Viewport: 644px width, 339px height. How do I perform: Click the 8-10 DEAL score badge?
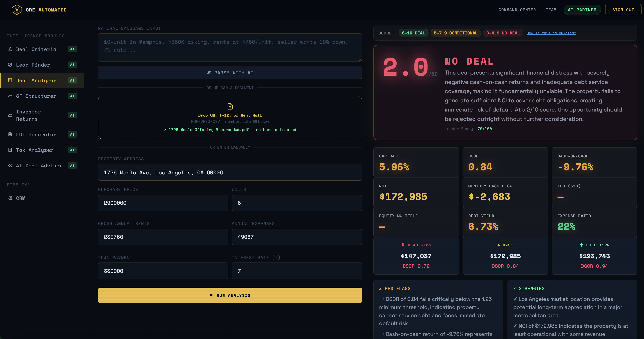coord(413,33)
